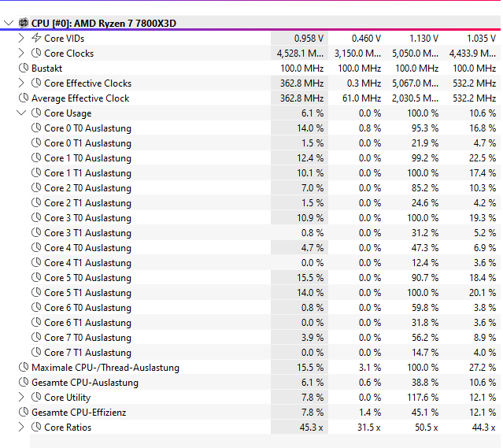The image size is (503, 448).
Task: Click the icon beside Core 0 T0 Auslastung
Action: [x=36, y=128]
